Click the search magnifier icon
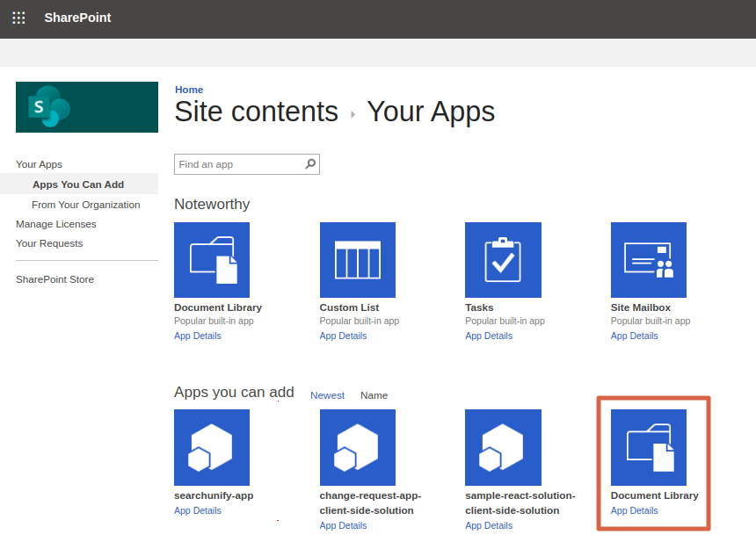The image size is (756, 542). pos(310,164)
